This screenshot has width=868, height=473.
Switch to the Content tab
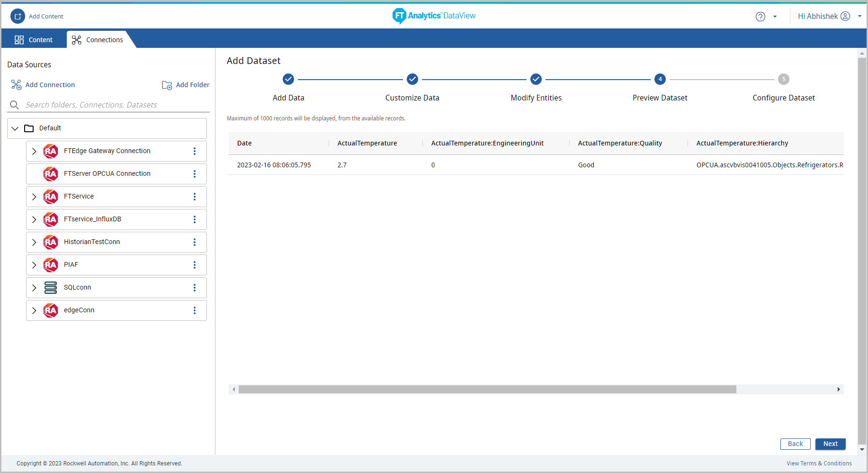click(34, 40)
